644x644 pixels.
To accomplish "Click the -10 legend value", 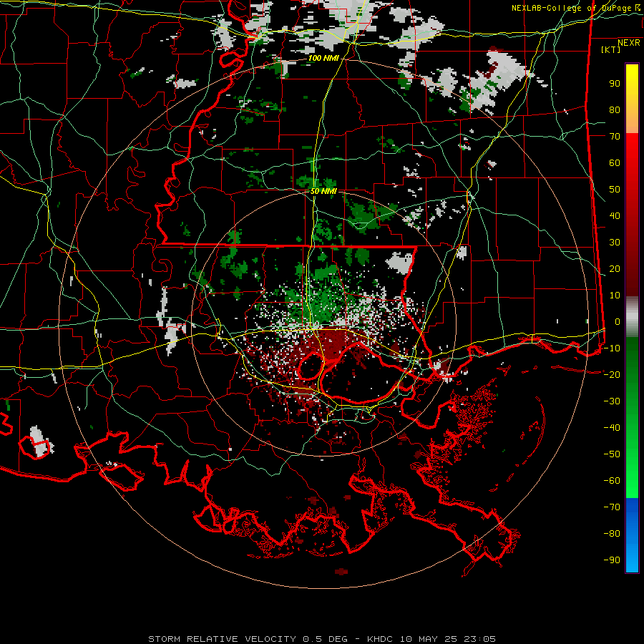I will coord(612,348).
